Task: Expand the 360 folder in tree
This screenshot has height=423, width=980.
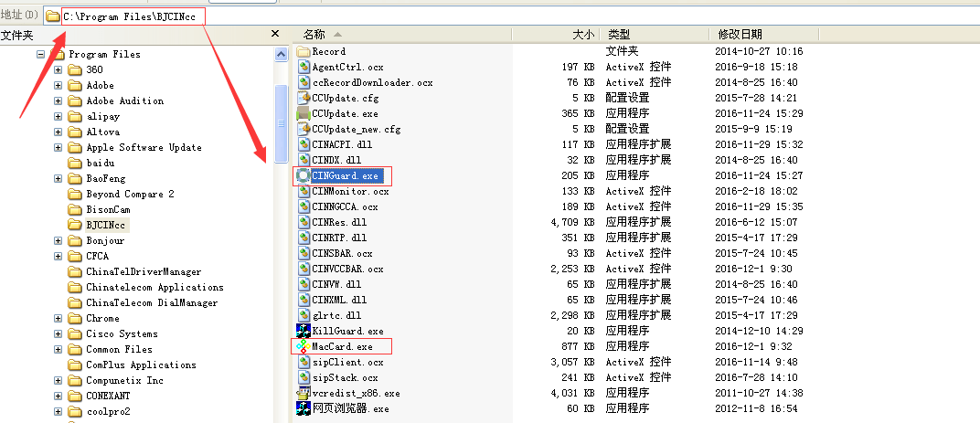Action: (x=59, y=69)
